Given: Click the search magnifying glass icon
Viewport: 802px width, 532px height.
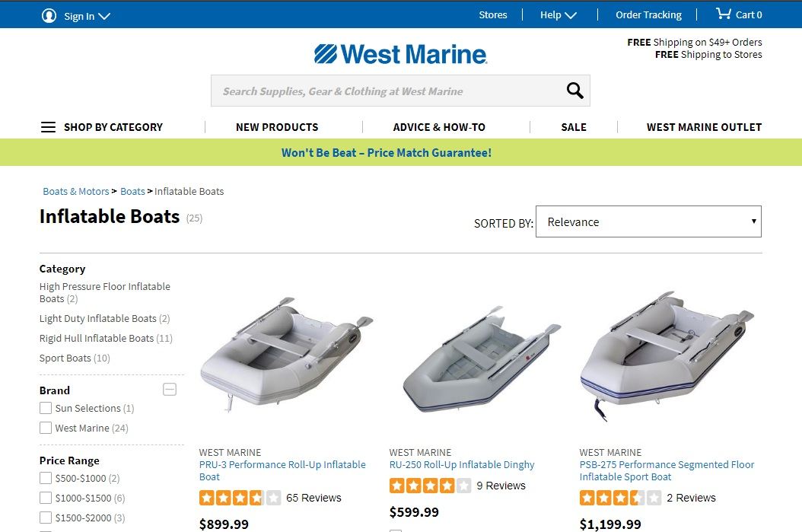Looking at the screenshot, I should point(574,91).
